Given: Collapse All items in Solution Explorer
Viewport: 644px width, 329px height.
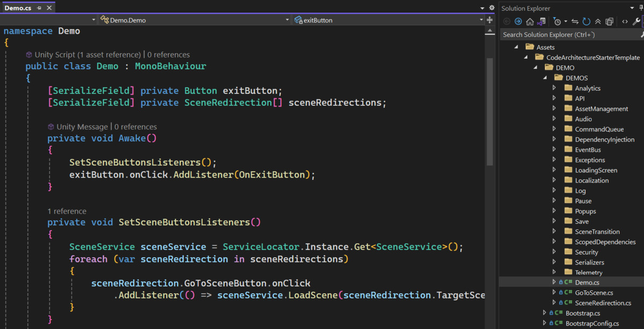Looking at the screenshot, I should point(597,21).
